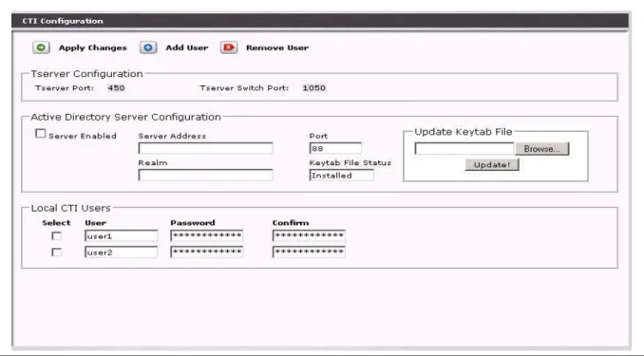Screen dimensions: 644x356
Task: Click the Update Keytab File heading
Action: click(x=464, y=132)
